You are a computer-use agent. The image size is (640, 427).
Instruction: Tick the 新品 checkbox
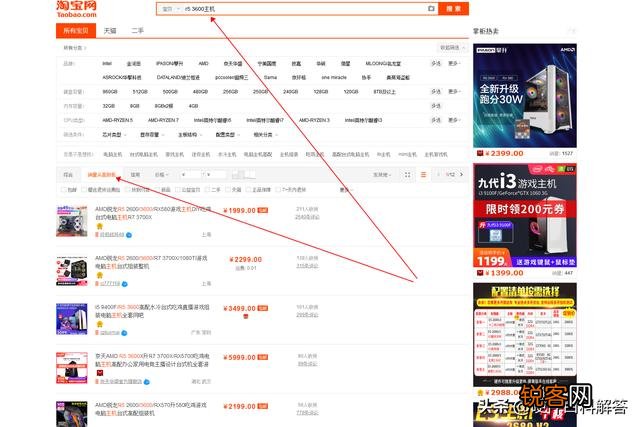click(158, 189)
